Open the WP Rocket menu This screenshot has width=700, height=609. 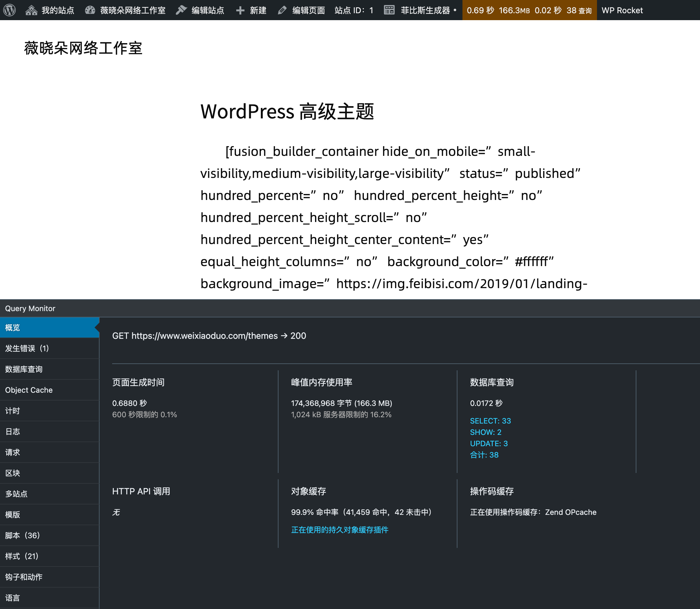click(x=622, y=10)
